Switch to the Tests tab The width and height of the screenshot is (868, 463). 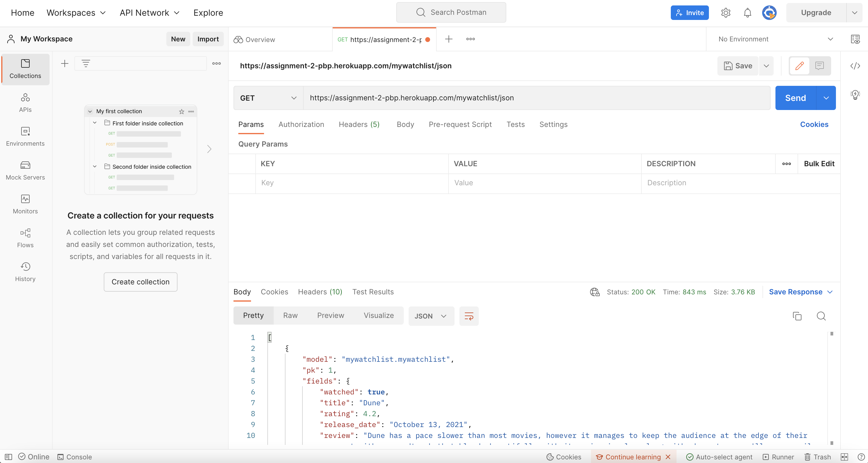(516, 124)
